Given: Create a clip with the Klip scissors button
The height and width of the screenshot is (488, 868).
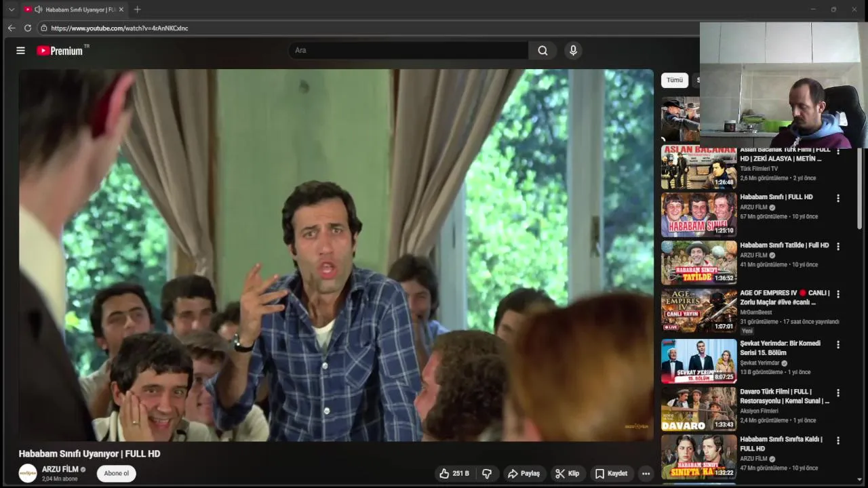Looking at the screenshot, I should click(567, 474).
